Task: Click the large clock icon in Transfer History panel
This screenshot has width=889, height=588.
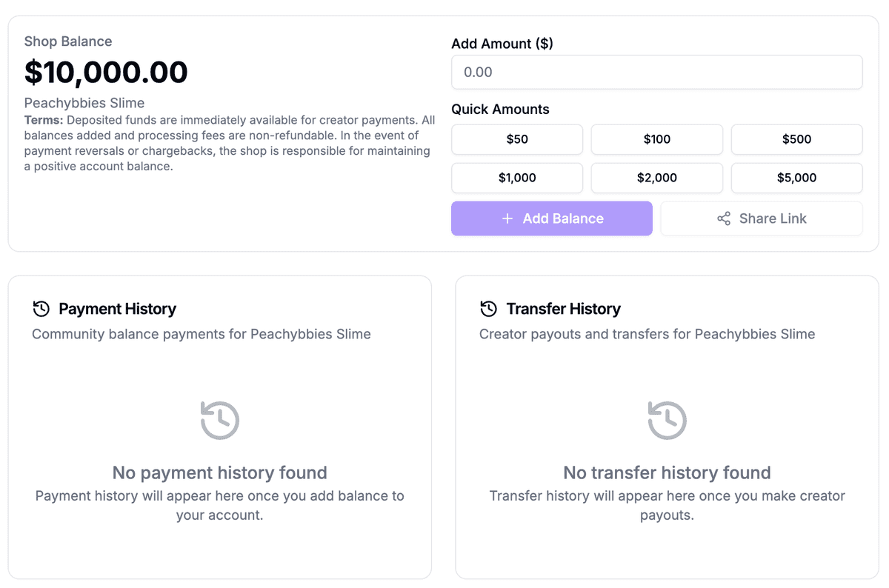Action: (x=667, y=420)
